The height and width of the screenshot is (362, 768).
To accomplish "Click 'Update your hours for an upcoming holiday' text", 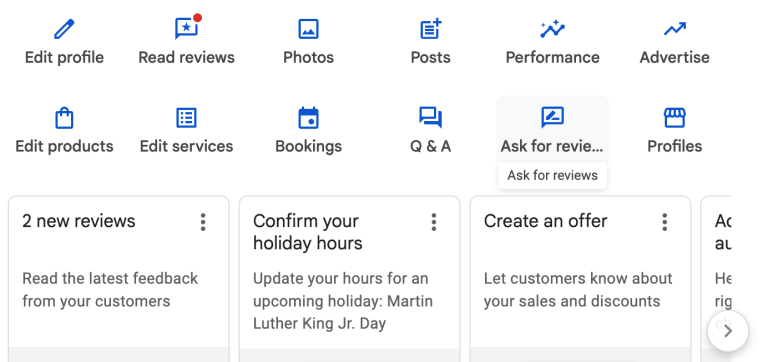I will click(343, 301).
